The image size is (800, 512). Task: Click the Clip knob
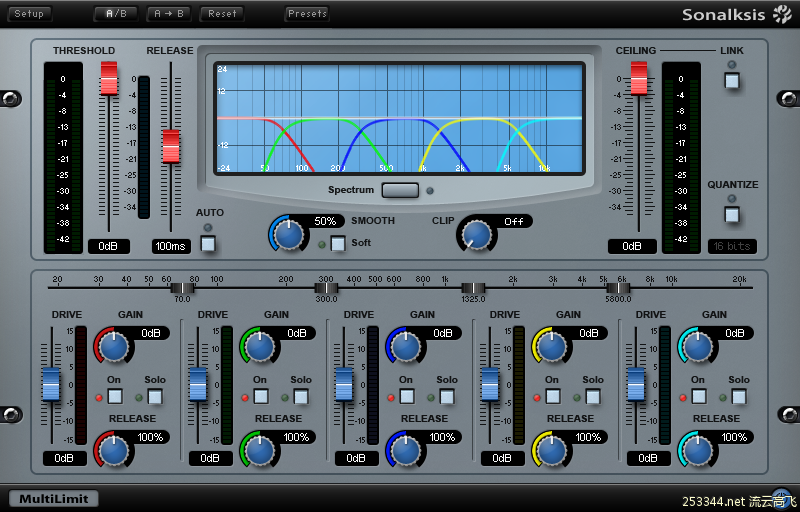coord(477,235)
